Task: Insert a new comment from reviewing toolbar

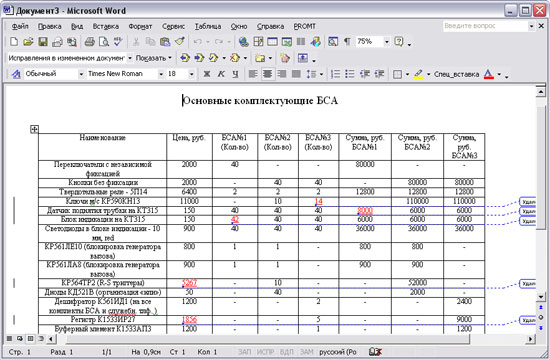Action: [260, 58]
